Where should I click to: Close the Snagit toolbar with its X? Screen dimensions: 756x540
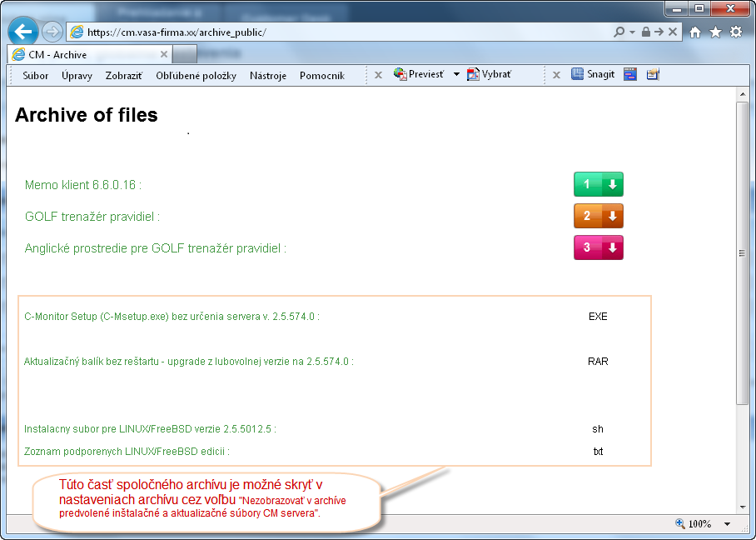point(556,75)
